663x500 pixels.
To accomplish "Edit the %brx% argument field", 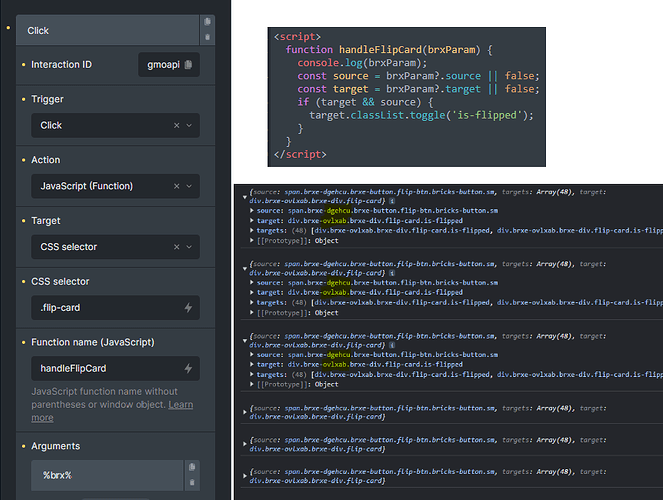I will [107, 475].
